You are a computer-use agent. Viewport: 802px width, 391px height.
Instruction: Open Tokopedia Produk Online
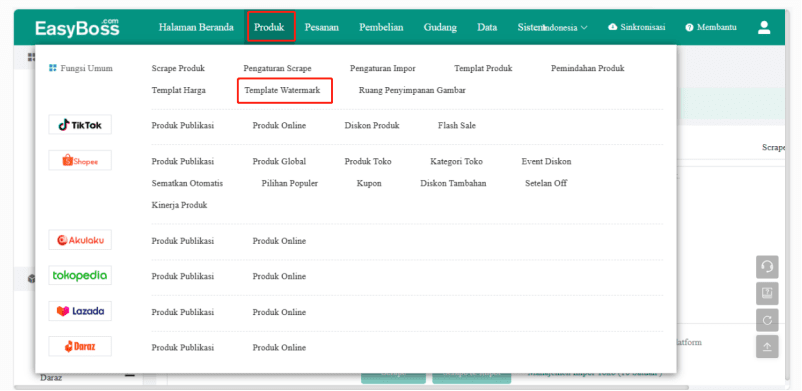pyautogui.click(x=279, y=276)
